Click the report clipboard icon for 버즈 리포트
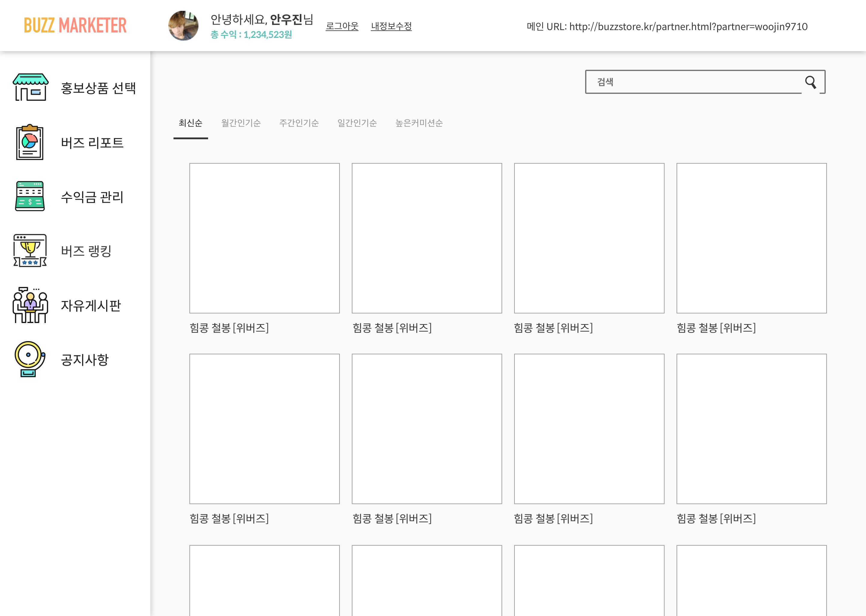Image resolution: width=866 pixels, height=616 pixels. [x=29, y=142]
